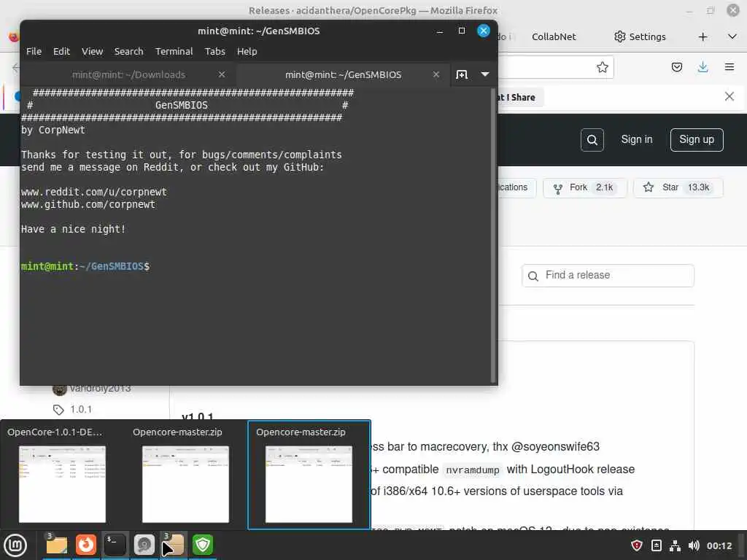Screen dimensions: 747x560
Task: Open the volume control tray icon
Action: point(694,545)
